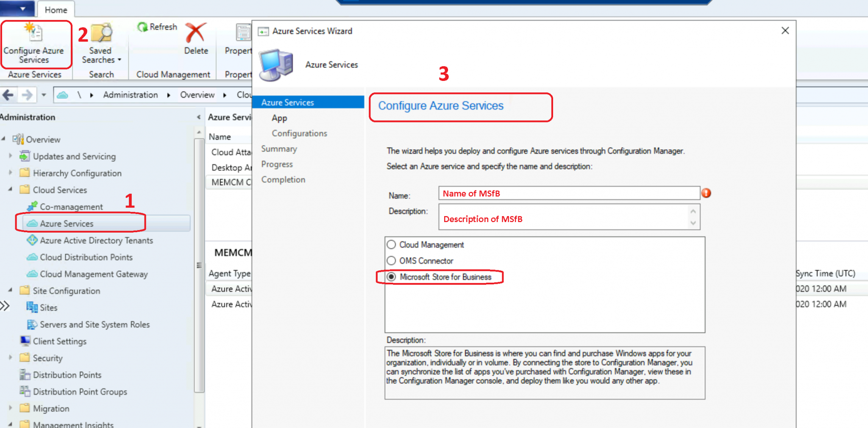Select the Cloud Management Gateway node
The height and width of the screenshot is (428, 868).
pos(94,274)
